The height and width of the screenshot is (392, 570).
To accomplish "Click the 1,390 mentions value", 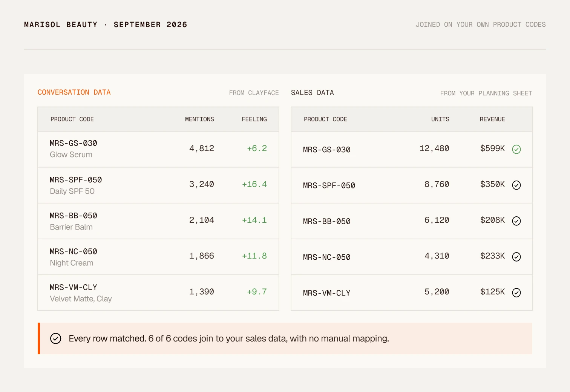I will coord(202,292).
